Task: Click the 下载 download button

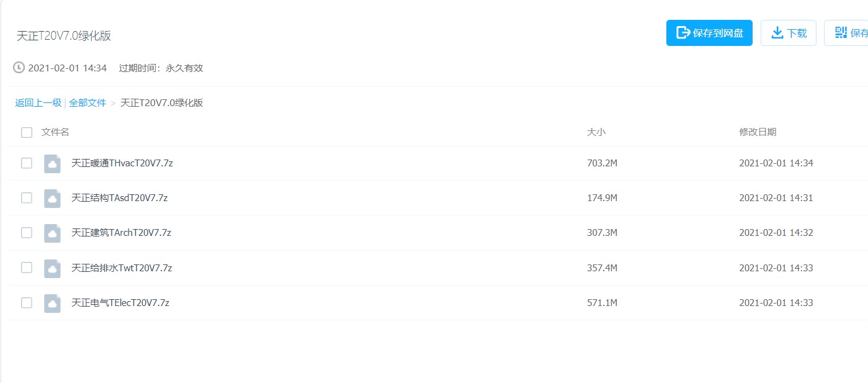Action: pos(789,33)
